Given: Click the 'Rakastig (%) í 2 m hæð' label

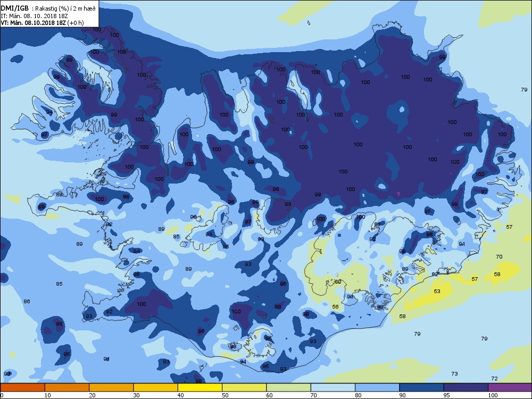Looking at the screenshot, I should point(65,9).
